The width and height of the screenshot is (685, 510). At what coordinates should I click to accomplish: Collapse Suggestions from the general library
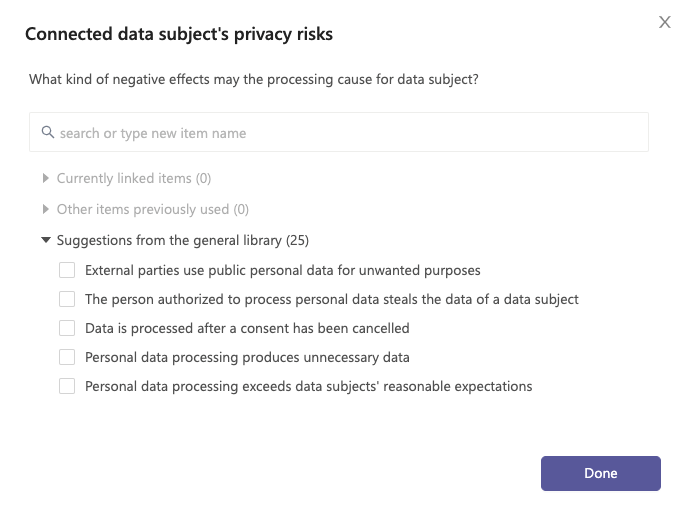[x=46, y=240]
